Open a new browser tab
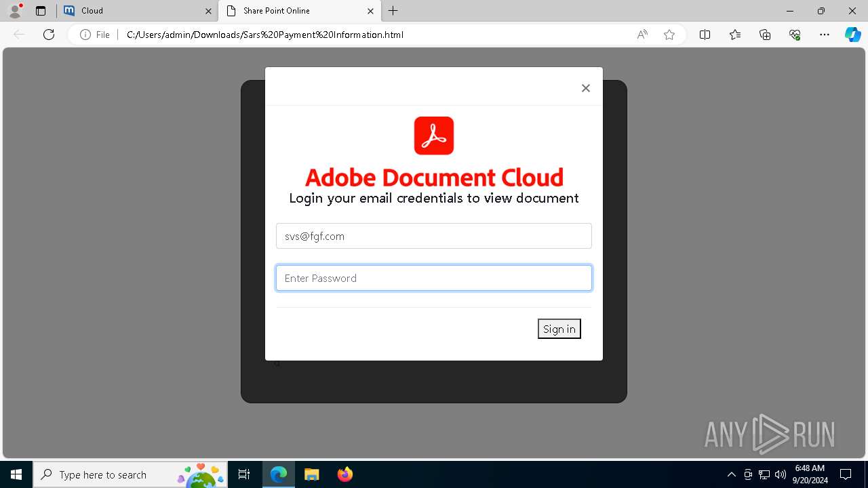868x488 pixels. [x=393, y=11]
